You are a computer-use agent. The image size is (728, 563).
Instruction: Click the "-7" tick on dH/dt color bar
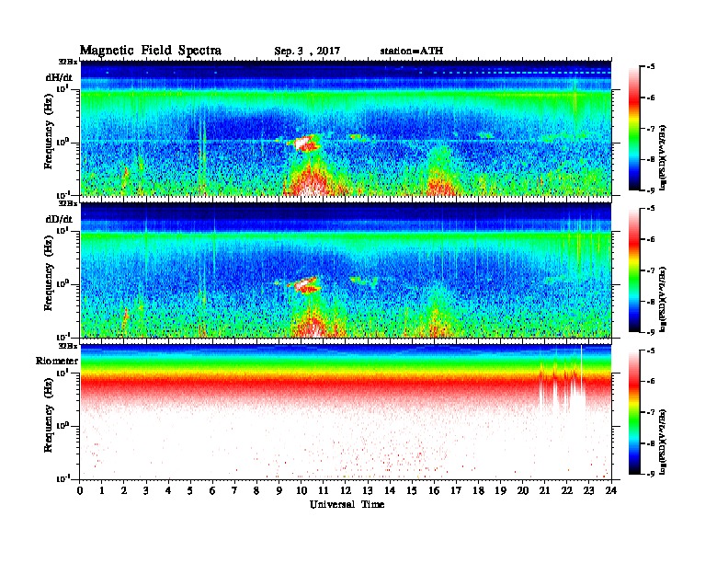pyautogui.click(x=651, y=129)
